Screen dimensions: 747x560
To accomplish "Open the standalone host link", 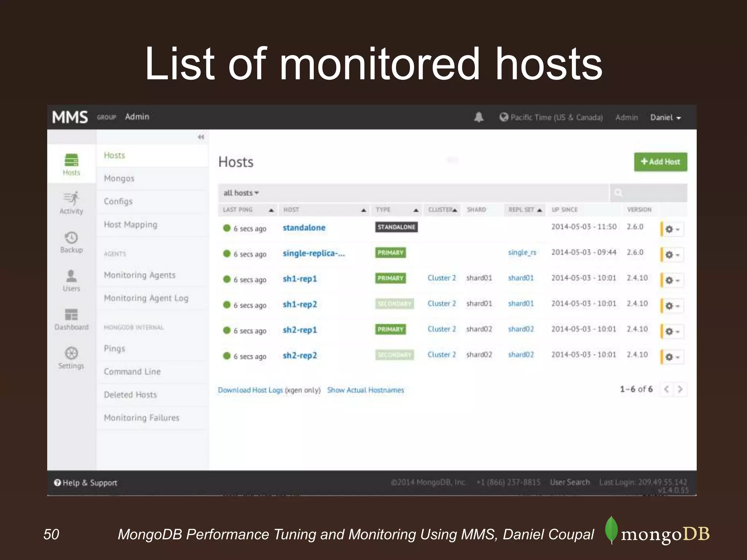I will point(304,228).
